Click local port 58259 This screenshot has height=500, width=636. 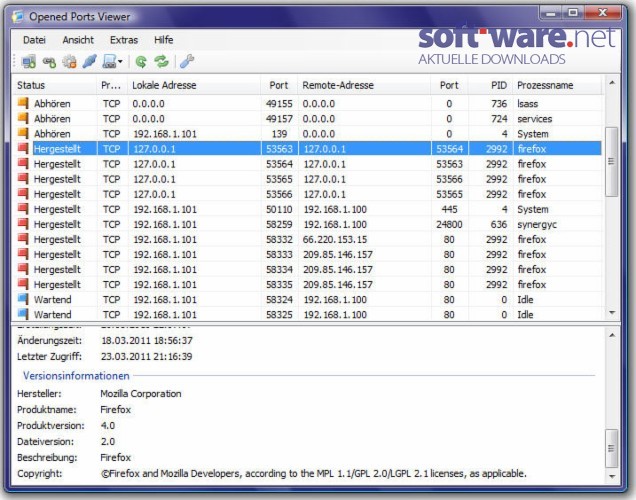point(279,224)
